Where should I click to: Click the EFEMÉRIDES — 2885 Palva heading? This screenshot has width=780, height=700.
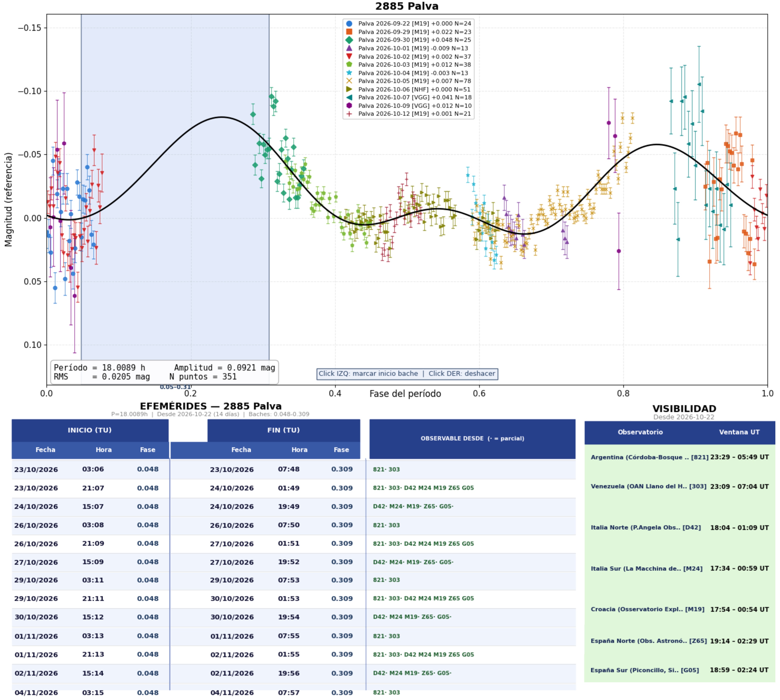click(210, 406)
